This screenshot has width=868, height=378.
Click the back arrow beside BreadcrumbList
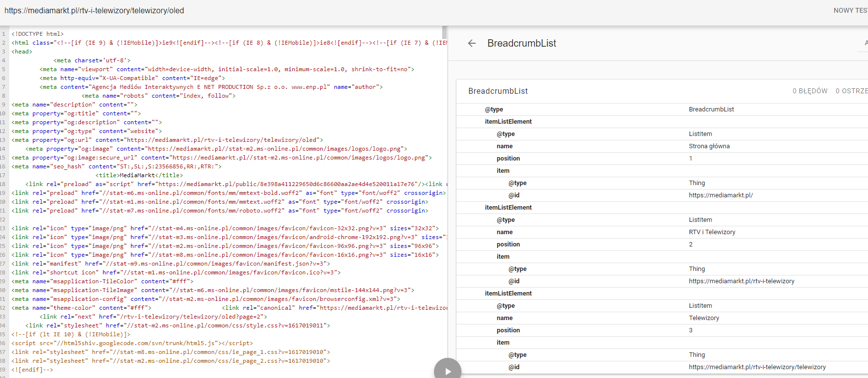pyautogui.click(x=472, y=43)
